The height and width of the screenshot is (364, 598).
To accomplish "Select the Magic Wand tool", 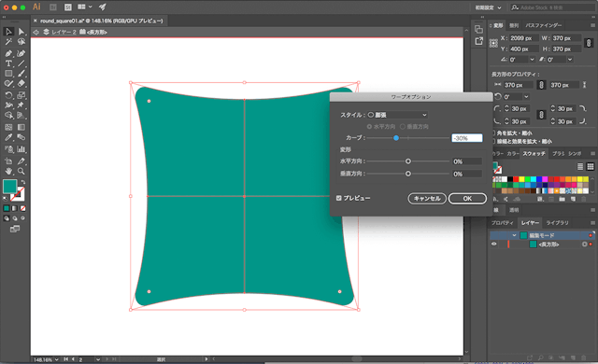I will (8, 42).
